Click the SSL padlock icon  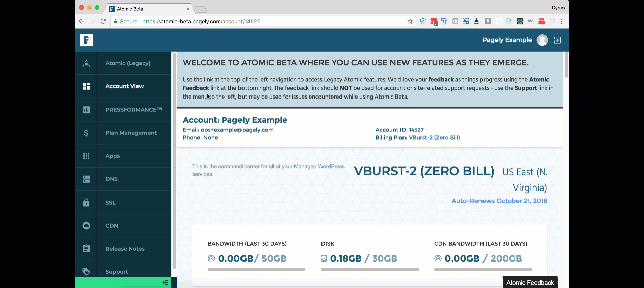[86, 202]
